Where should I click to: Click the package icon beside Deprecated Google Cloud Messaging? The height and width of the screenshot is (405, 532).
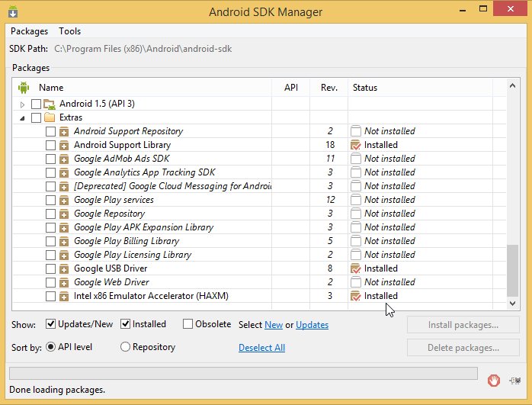[x=64, y=187]
